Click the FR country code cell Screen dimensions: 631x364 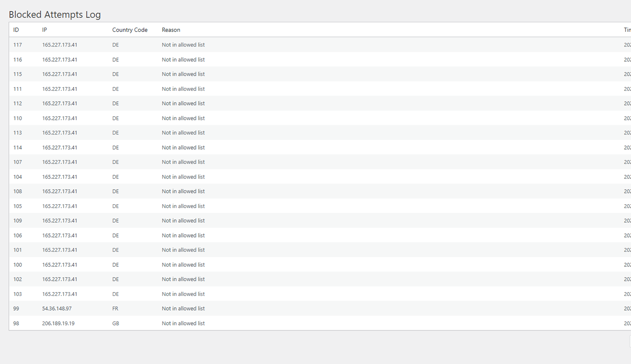115,309
